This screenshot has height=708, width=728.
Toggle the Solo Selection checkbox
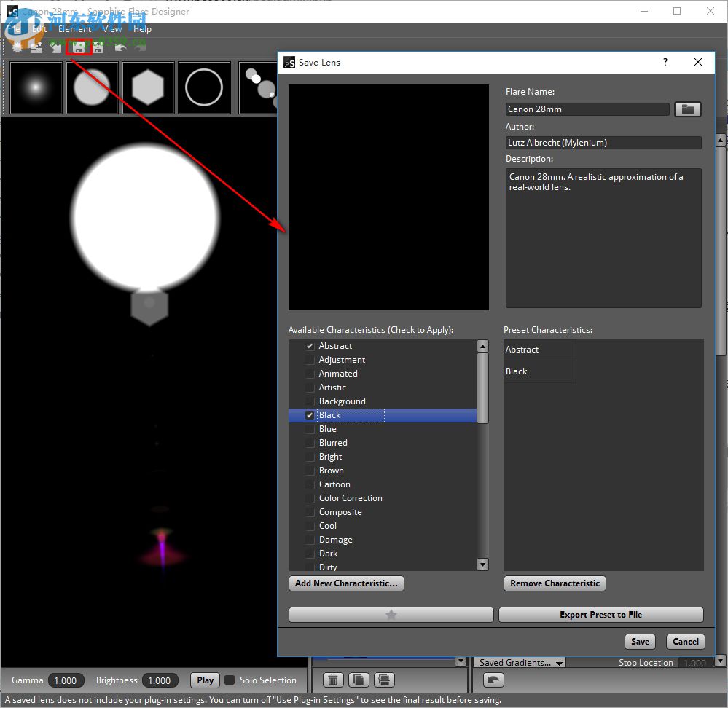(x=230, y=680)
